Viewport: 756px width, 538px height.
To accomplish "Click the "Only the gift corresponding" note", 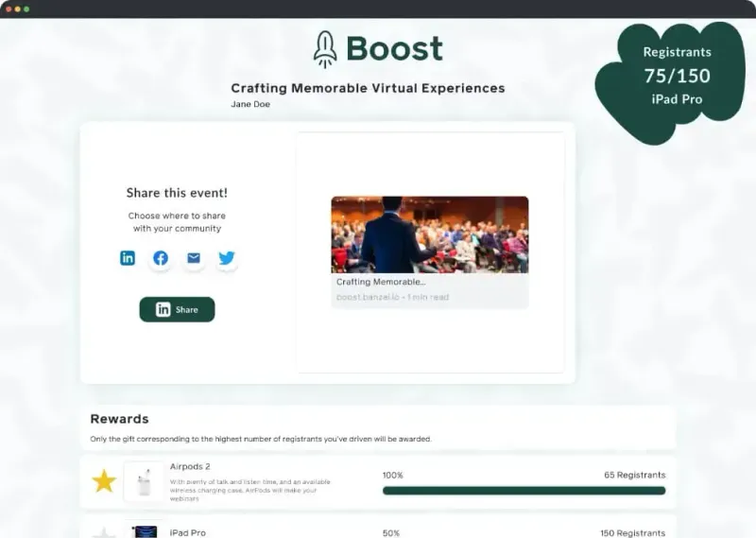I will point(261,439).
